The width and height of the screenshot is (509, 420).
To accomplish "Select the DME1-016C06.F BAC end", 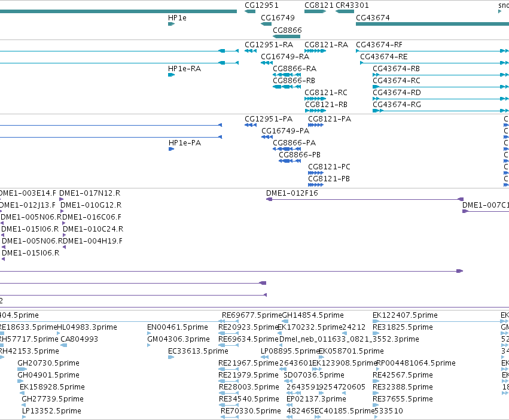I will [x=63, y=223].
